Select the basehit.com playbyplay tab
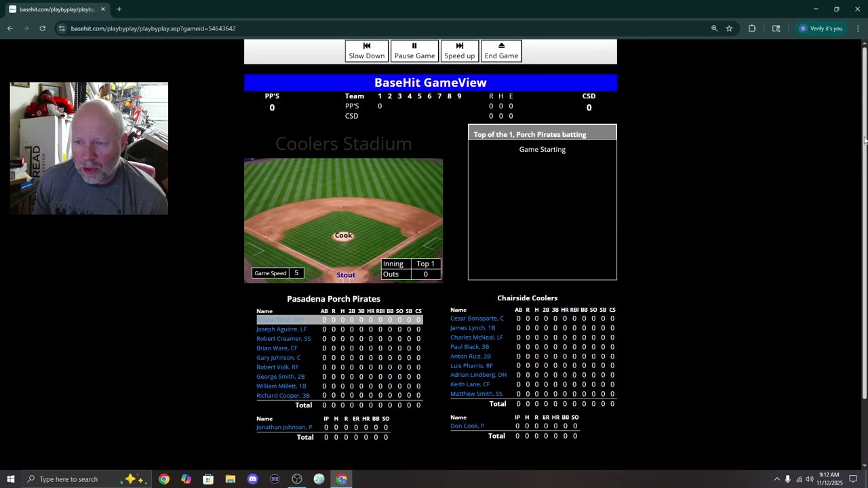868x488 pixels. pos(56,9)
